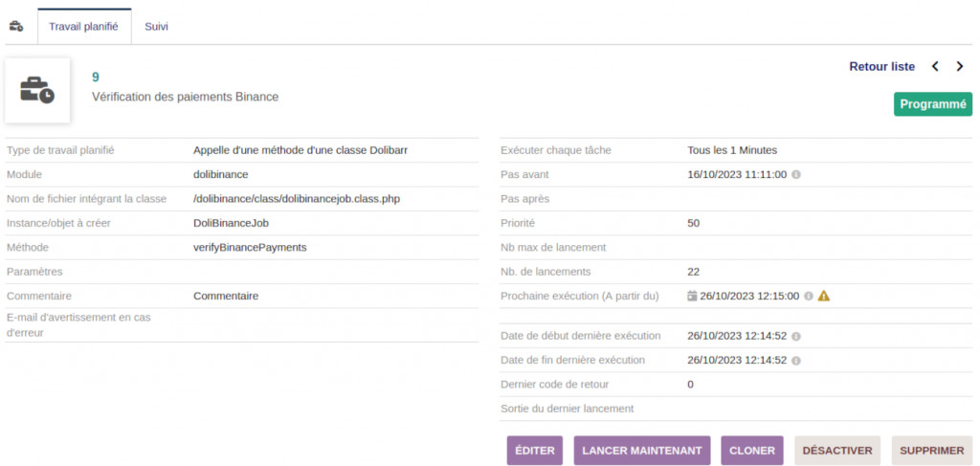Image resolution: width=980 pixels, height=466 pixels.
Task: Click the scheduled job icon beside the tabs
Action: click(x=16, y=26)
